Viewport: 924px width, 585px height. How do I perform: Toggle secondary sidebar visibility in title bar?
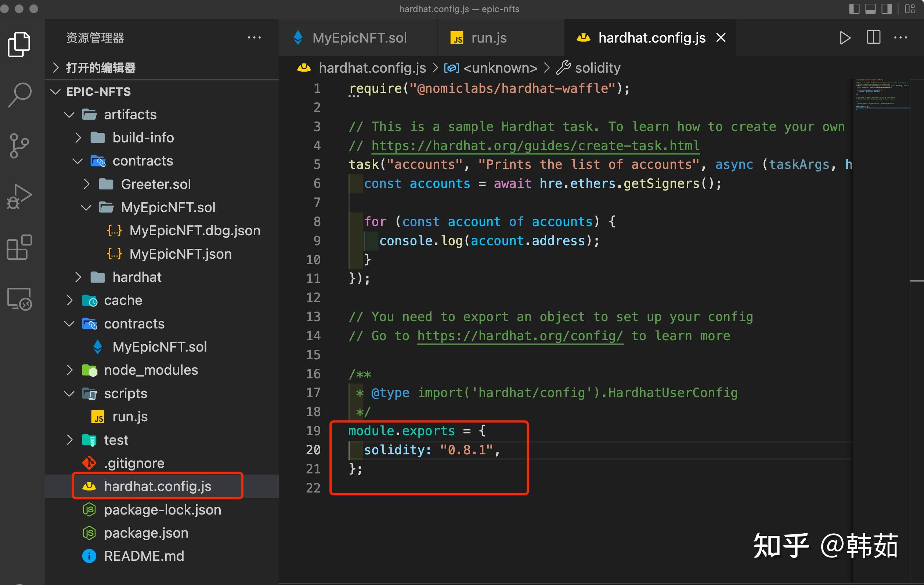coord(887,9)
